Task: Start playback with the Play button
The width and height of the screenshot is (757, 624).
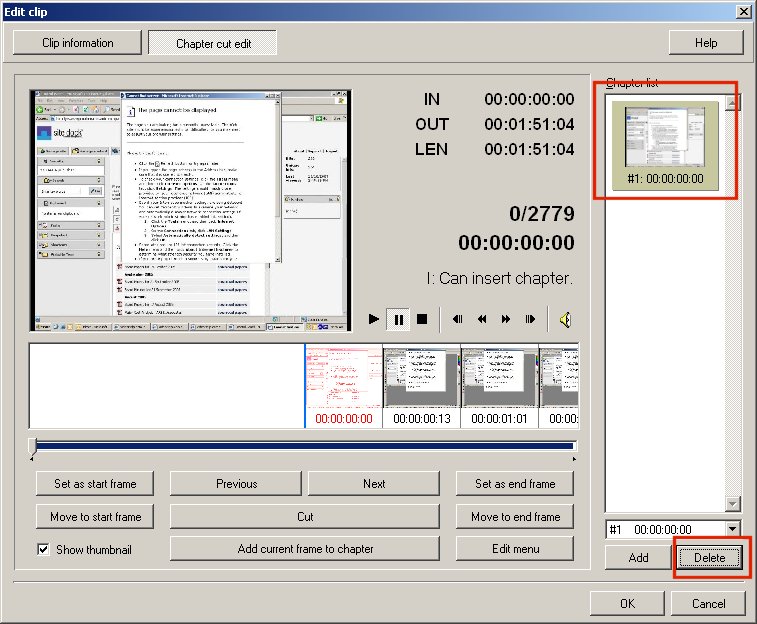Action: tap(374, 319)
